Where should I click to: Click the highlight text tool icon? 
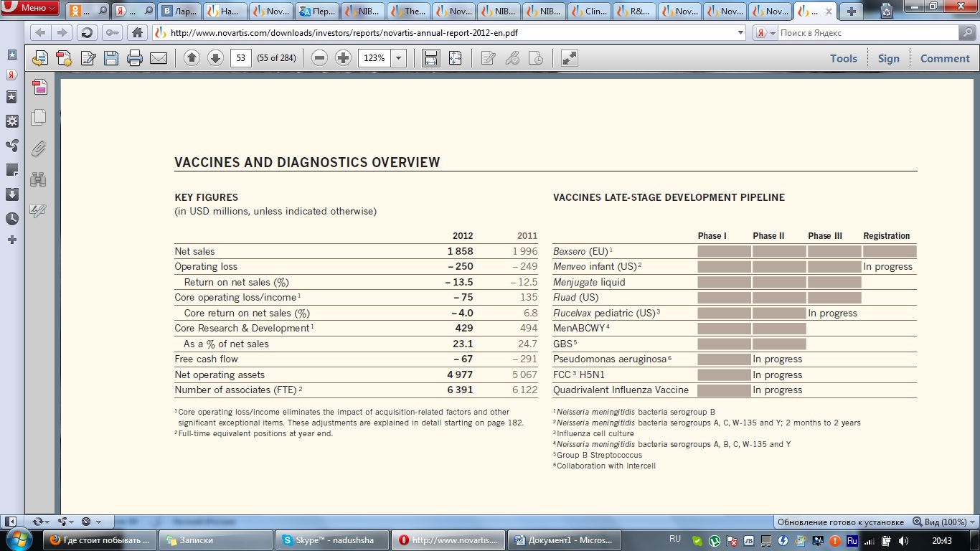(x=512, y=58)
